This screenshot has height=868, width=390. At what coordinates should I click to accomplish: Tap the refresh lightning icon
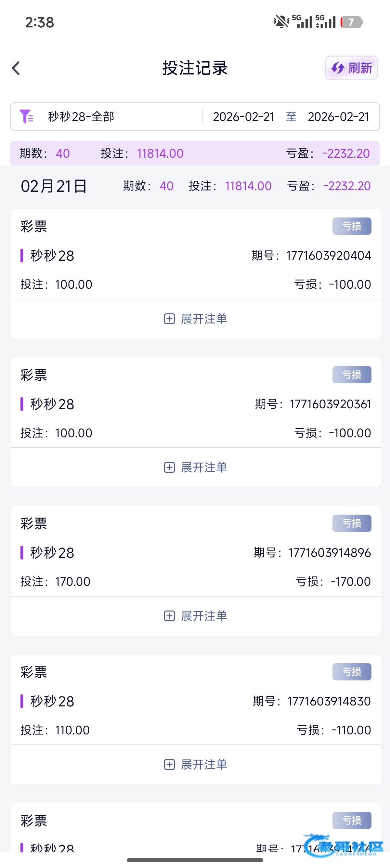coord(337,68)
